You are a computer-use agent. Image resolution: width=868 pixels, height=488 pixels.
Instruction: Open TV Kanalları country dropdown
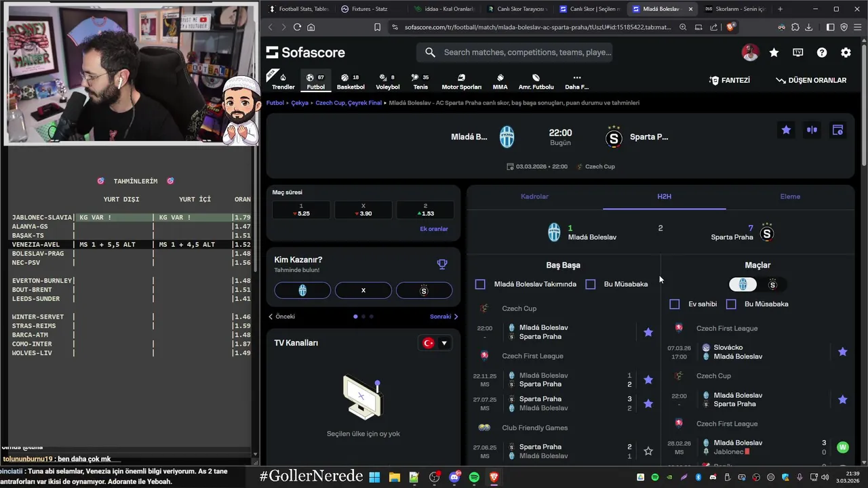pos(435,343)
